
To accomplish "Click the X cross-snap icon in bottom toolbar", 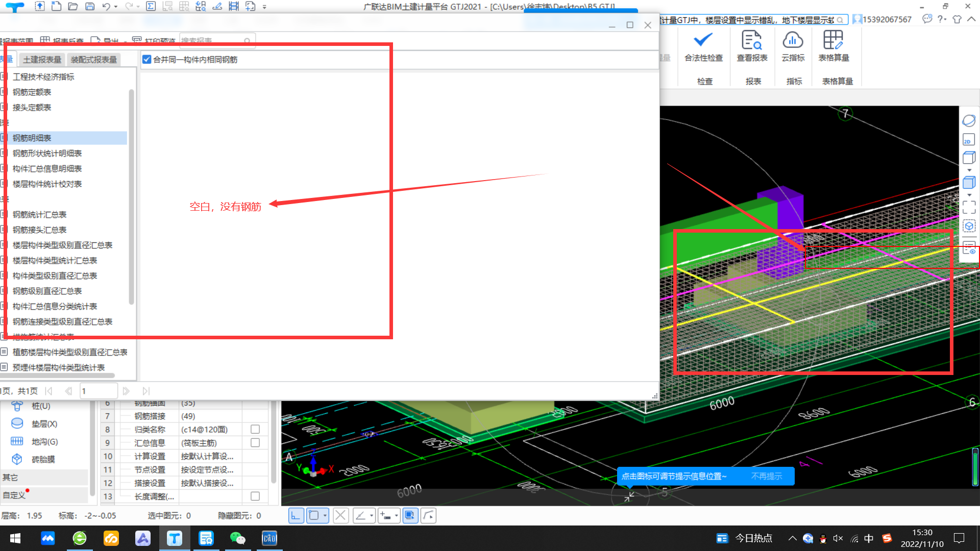I will click(x=341, y=516).
